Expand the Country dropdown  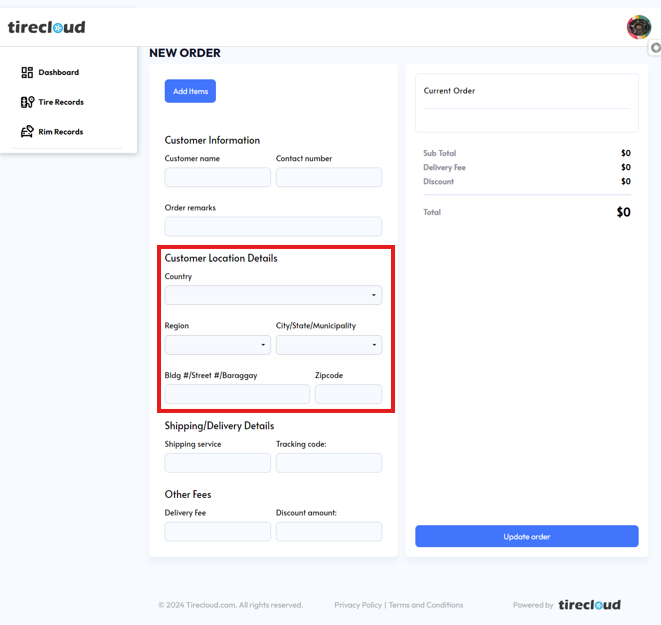(x=273, y=295)
